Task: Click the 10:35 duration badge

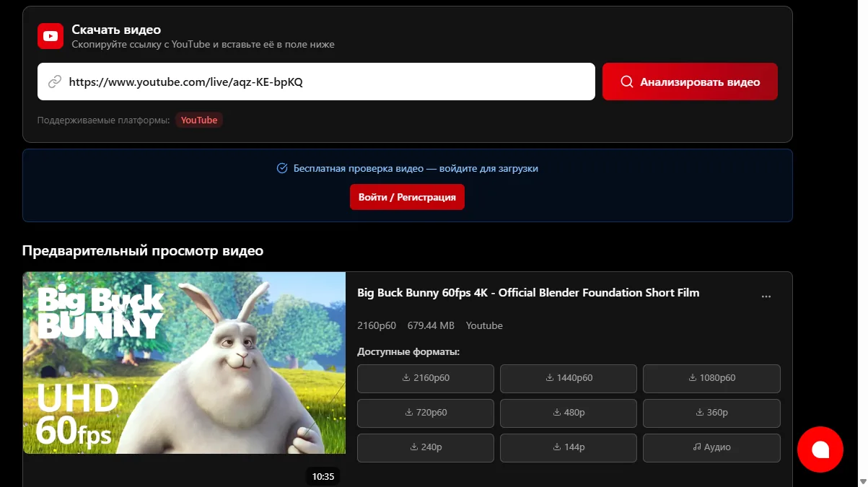Action: (323, 476)
